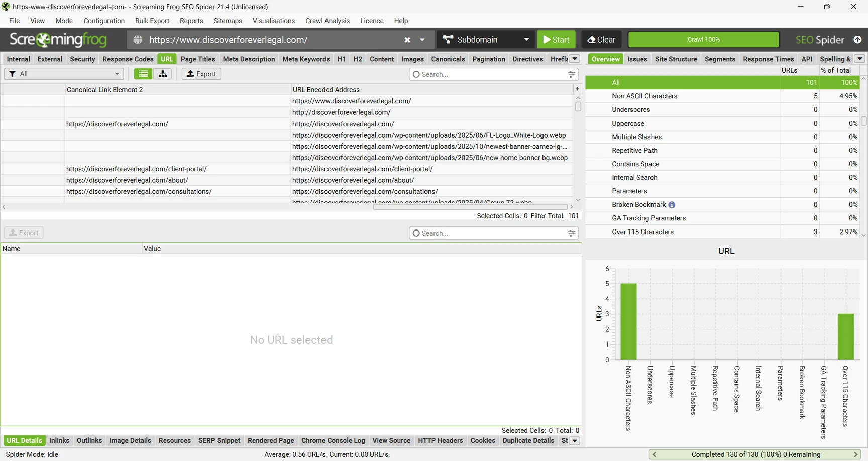
Task: Click the SEO Spider upload arrow icon
Action: 857,40
